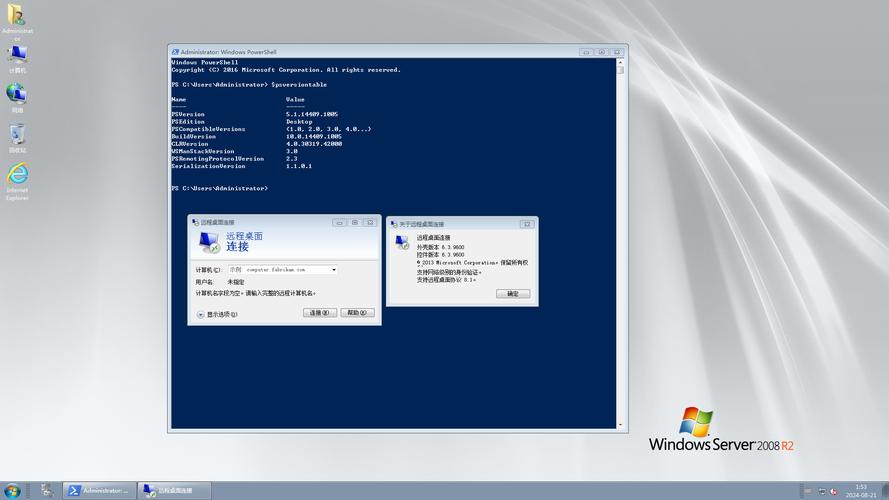
Task: Launch Internet Explorer from the desktop
Action: click(17, 176)
